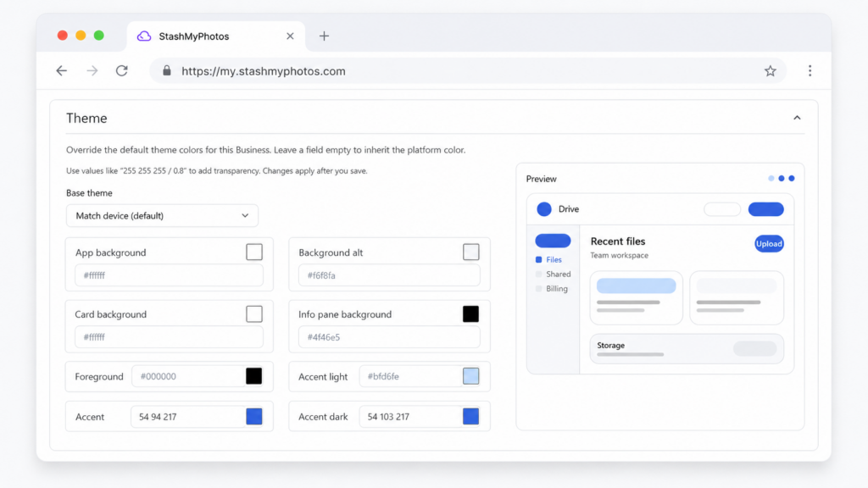The width and height of the screenshot is (868, 488).
Task: Click the gray pill in the Storage card
Action: point(755,348)
